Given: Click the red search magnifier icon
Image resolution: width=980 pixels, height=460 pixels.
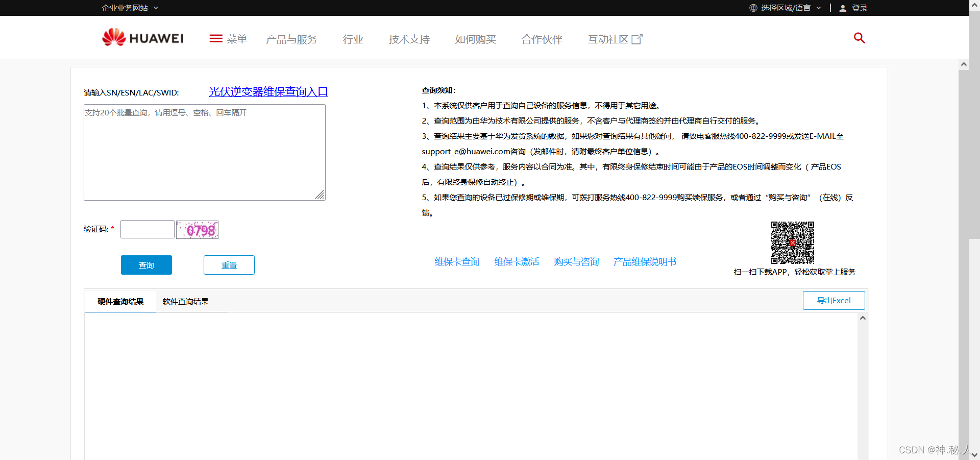Looking at the screenshot, I should pyautogui.click(x=860, y=38).
